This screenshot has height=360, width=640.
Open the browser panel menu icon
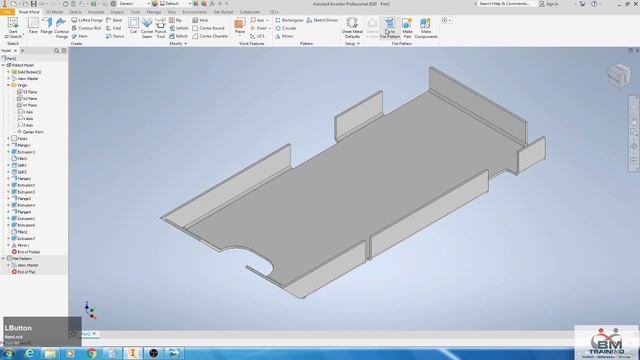click(64, 51)
